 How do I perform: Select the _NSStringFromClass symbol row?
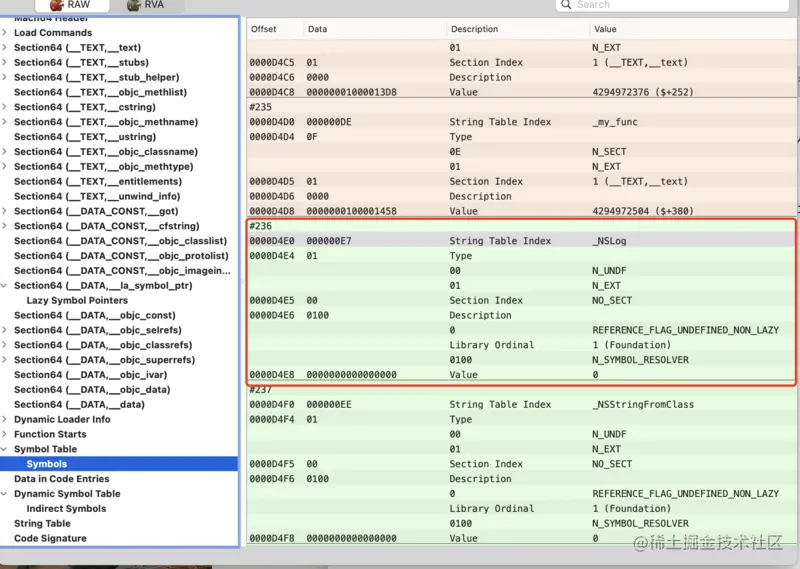point(521,404)
